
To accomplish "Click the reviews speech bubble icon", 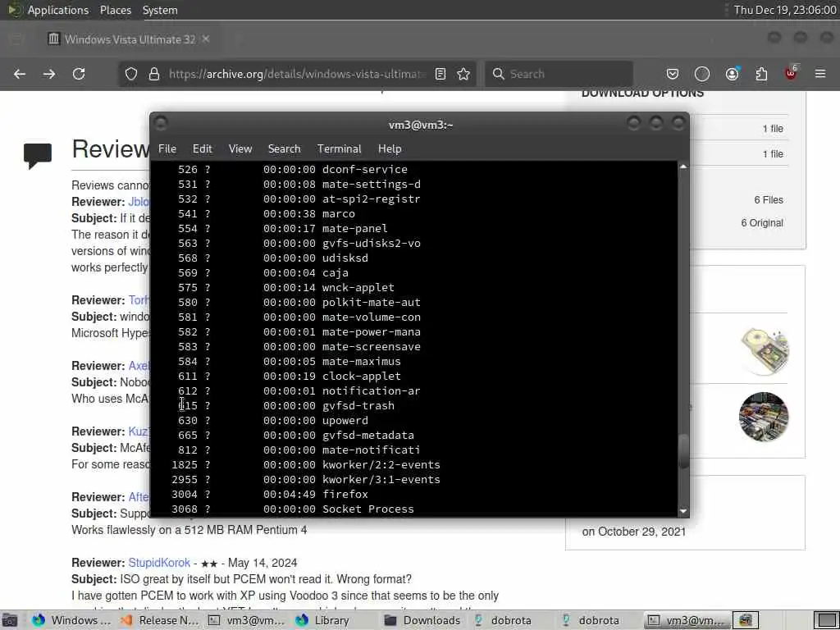I will click(38, 155).
